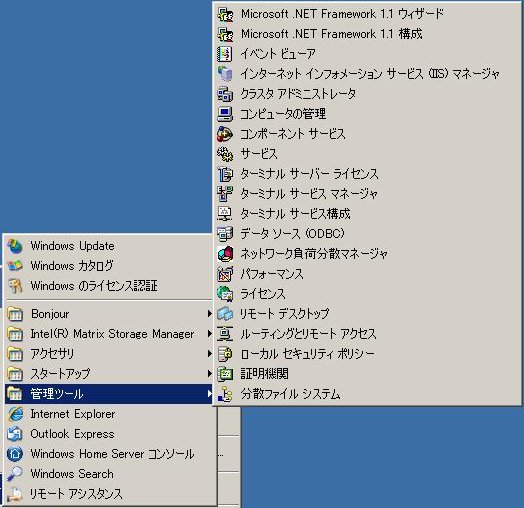Screen dimensions: 524x508
Task: Click the ライセンス globe icon
Action: pos(225,294)
